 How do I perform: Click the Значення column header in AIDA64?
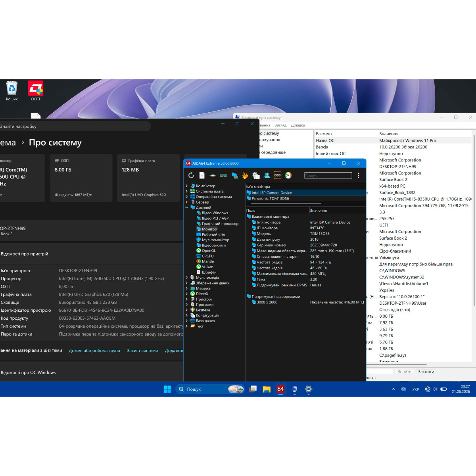pos(337,210)
